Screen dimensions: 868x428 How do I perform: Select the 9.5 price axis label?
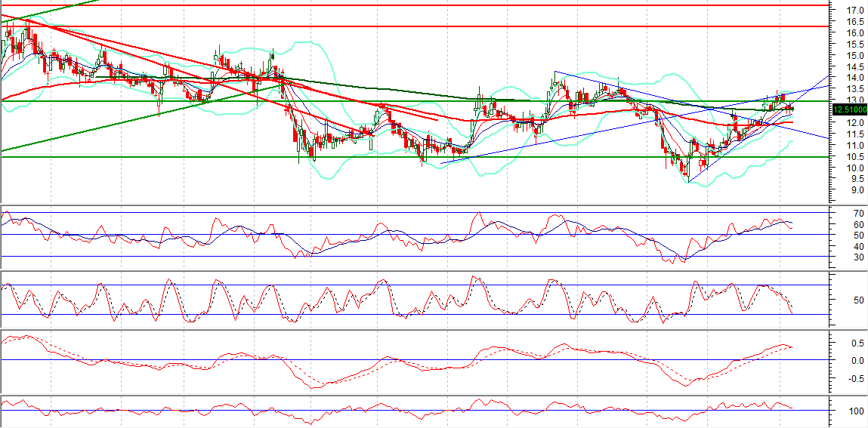point(856,179)
